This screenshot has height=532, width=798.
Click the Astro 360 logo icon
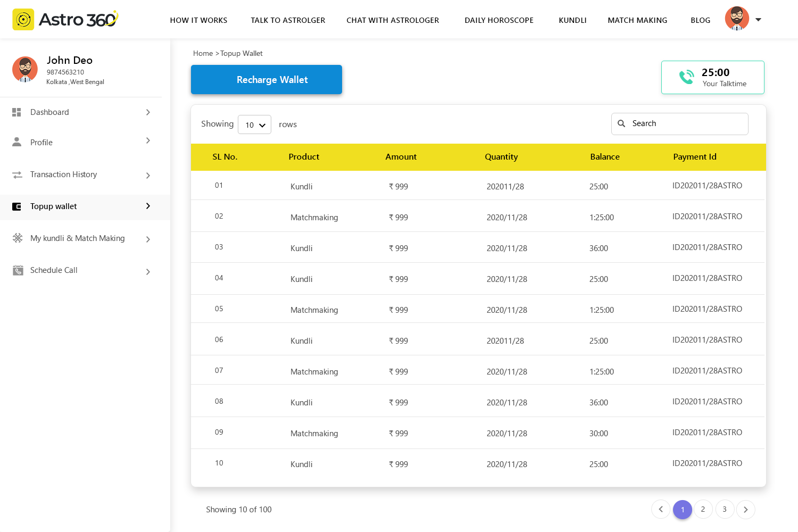(x=23, y=20)
